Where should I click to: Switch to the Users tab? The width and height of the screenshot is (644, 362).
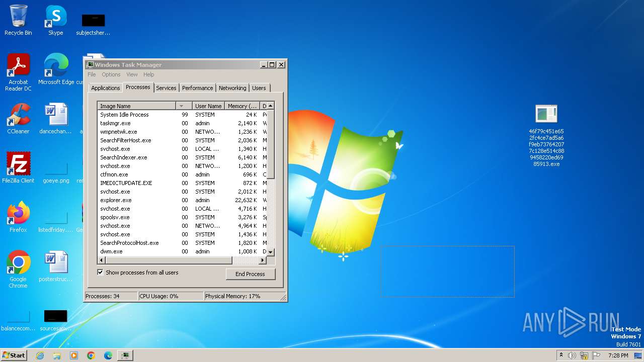259,88
